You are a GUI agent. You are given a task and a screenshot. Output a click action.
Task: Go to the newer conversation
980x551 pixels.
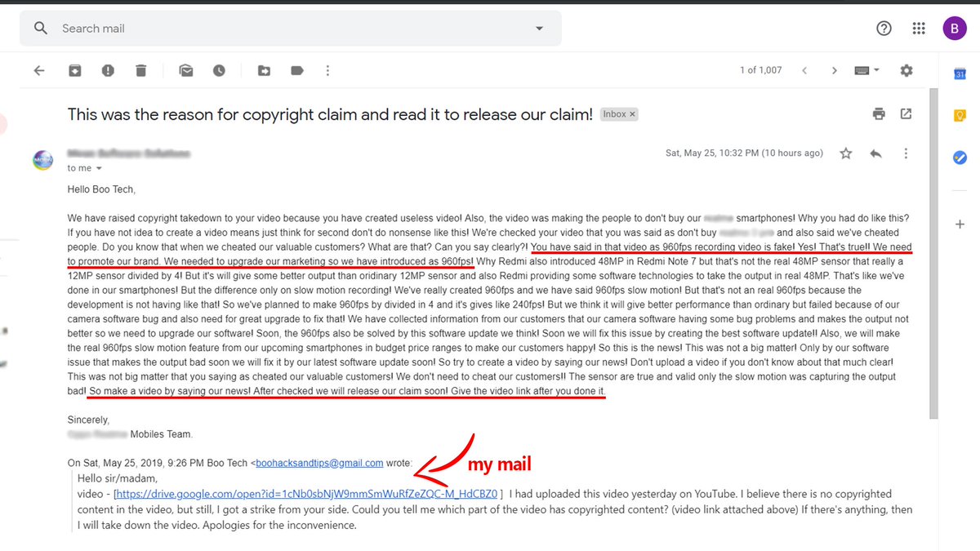804,71
